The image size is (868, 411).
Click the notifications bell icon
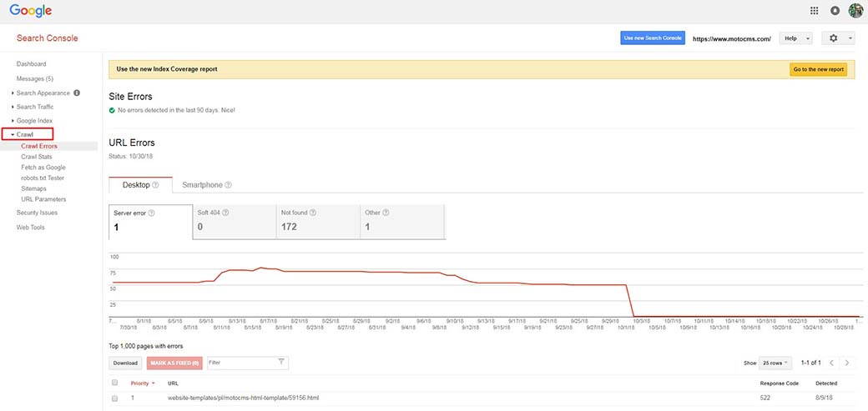[x=835, y=11]
